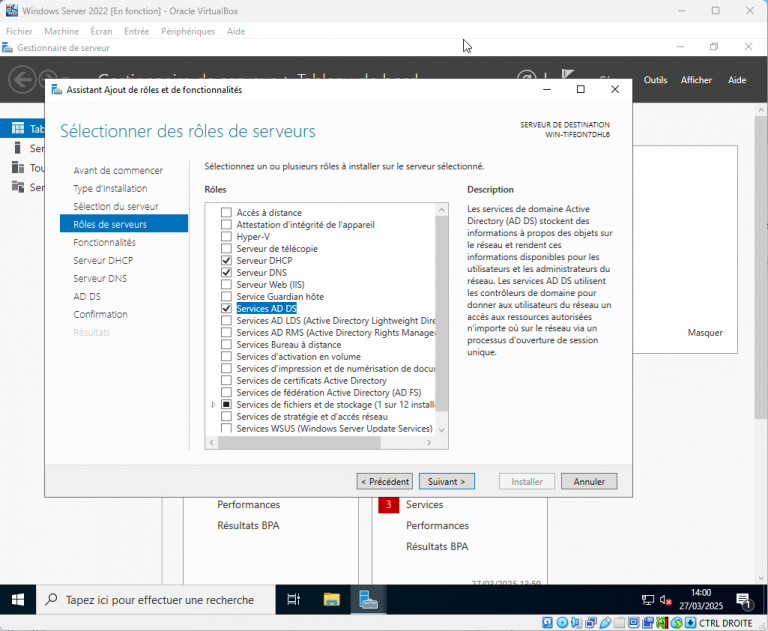Click the network icon in system tray
The image size is (768, 631).
click(648, 600)
